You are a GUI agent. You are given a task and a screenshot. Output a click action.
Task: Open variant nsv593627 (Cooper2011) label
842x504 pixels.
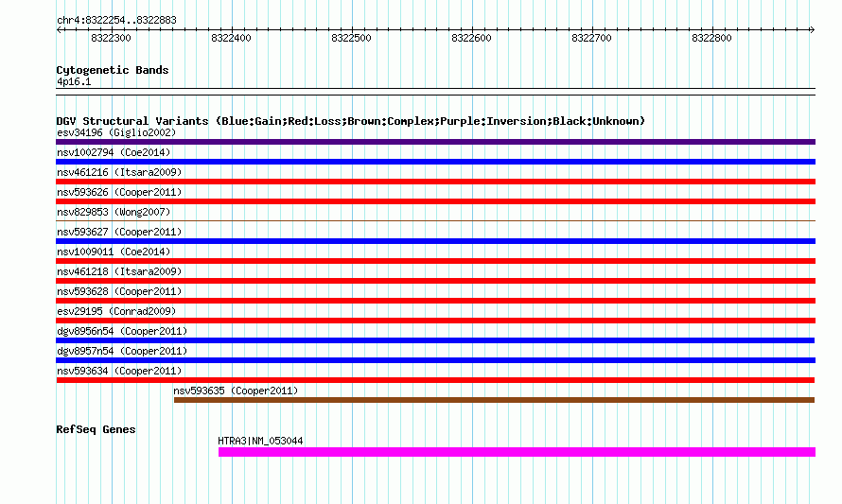(119, 232)
